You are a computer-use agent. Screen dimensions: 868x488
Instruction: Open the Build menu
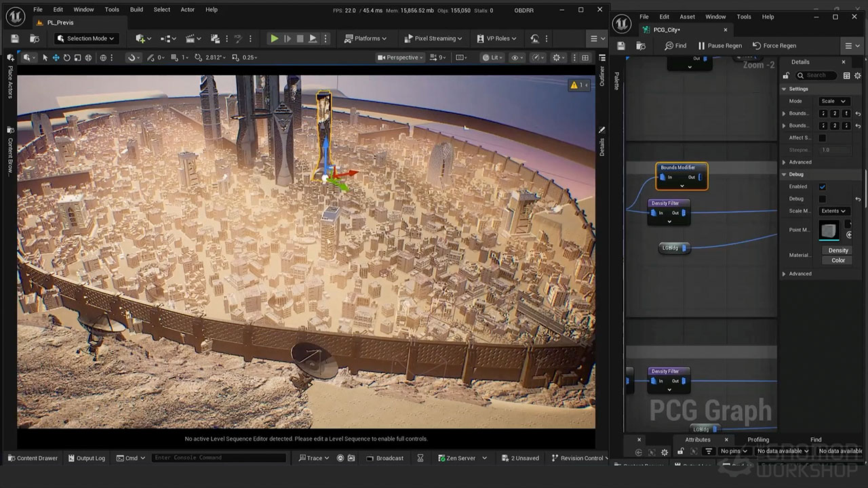[136, 9]
